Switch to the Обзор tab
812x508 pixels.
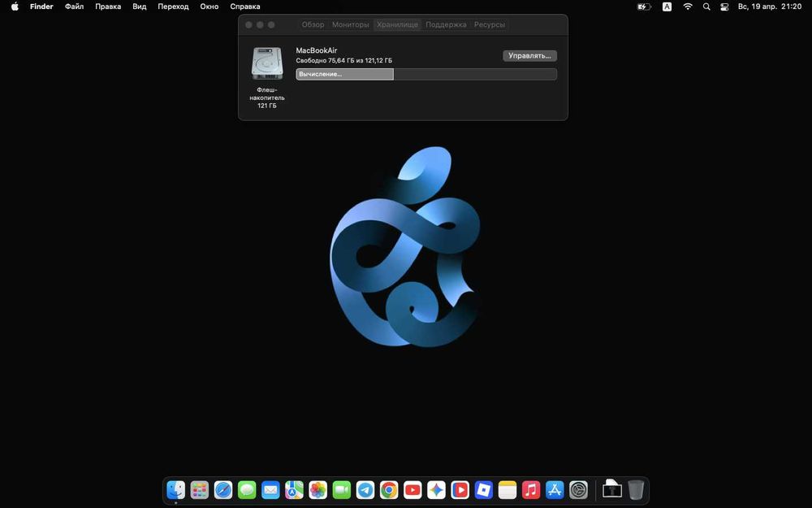click(x=313, y=24)
